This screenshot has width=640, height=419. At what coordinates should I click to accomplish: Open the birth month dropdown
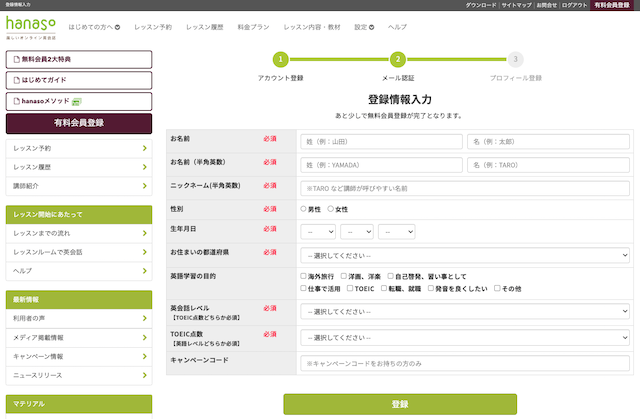(x=357, y=232)
